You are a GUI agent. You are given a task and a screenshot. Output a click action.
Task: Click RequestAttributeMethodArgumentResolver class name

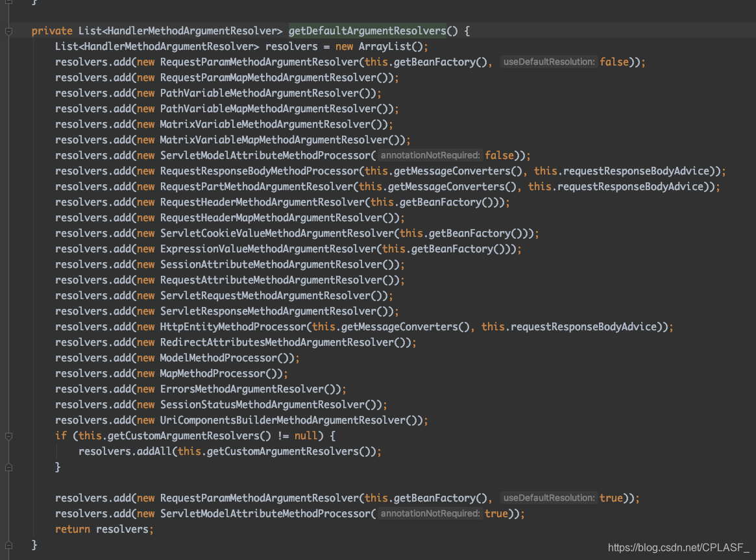pos(271,280)
